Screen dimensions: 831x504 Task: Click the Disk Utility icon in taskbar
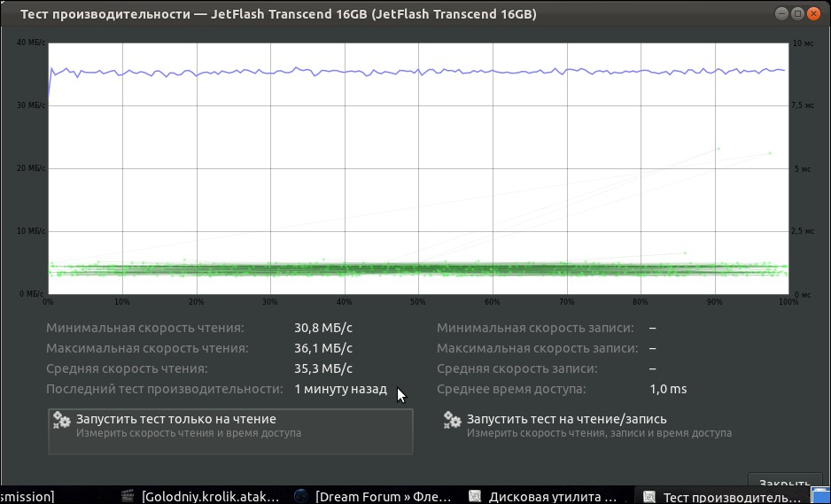(x=475, y=496)
